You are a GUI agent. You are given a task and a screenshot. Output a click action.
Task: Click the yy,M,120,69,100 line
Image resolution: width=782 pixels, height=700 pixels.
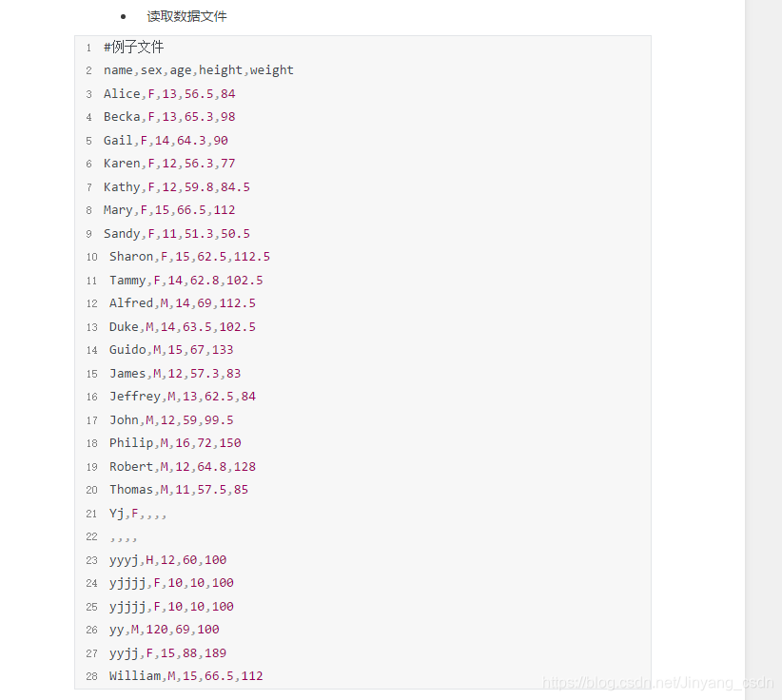(x=164, y=630)
